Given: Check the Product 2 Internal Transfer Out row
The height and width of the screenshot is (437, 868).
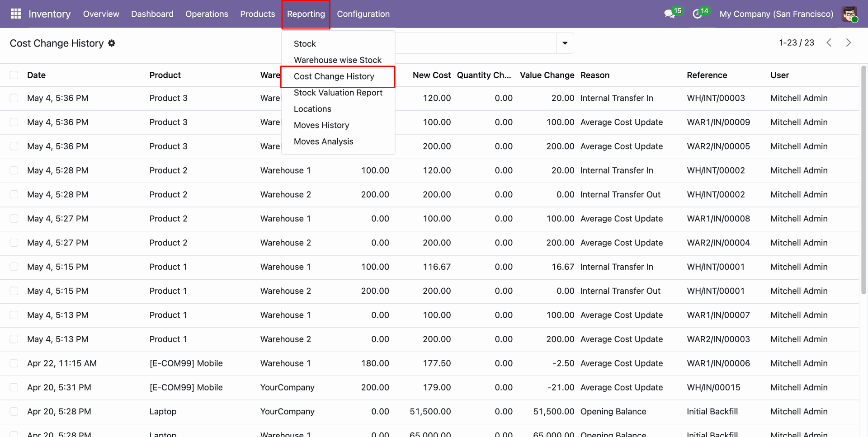Looking at the screenshot, I should coord(14,194).
